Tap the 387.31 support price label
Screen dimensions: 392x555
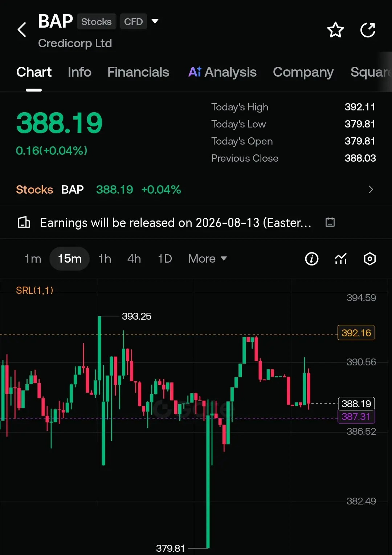[x=356, y=417]
